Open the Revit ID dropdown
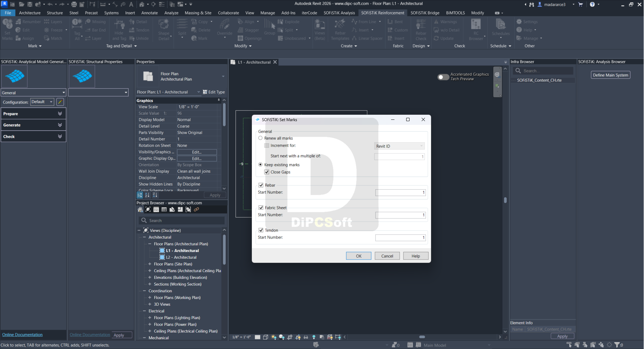 [x=399, y=146]
